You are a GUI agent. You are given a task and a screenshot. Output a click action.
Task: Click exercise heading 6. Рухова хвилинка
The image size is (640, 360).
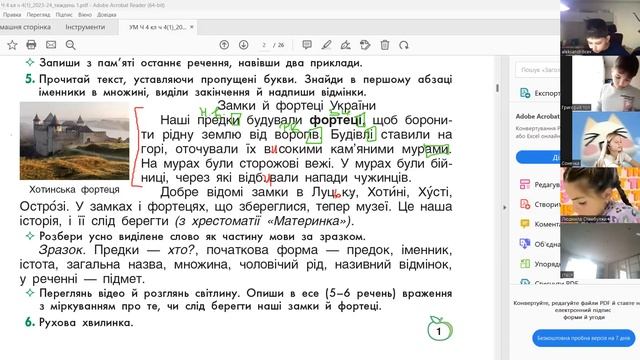(79, 322)
